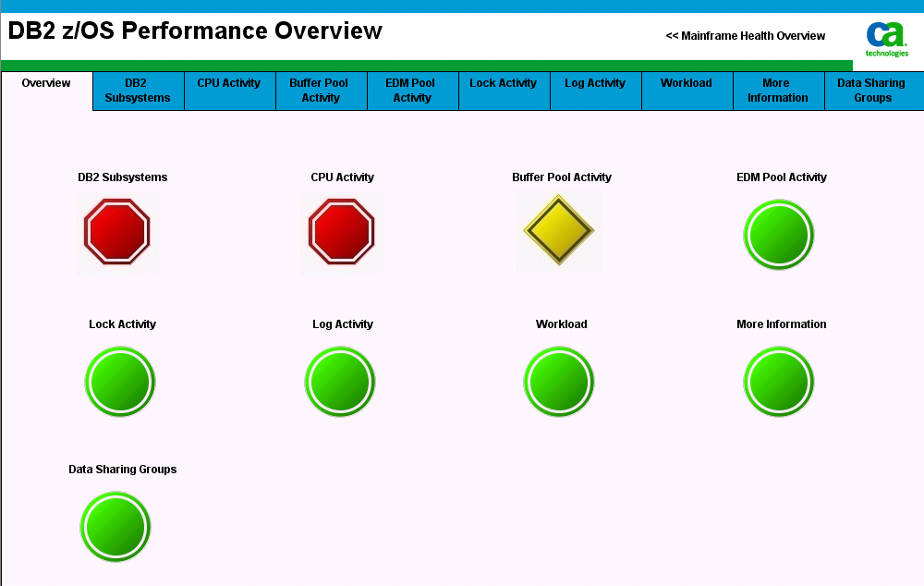This screenshot has height=586, width=924.
Task: Click the Data Sharing Groups heading label
Action: click(123, 470)
